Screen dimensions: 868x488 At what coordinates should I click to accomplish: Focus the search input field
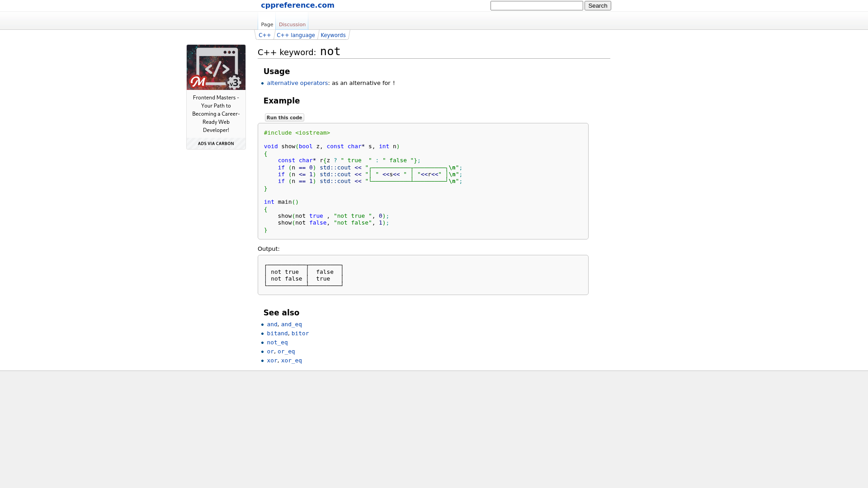(536, 6)
